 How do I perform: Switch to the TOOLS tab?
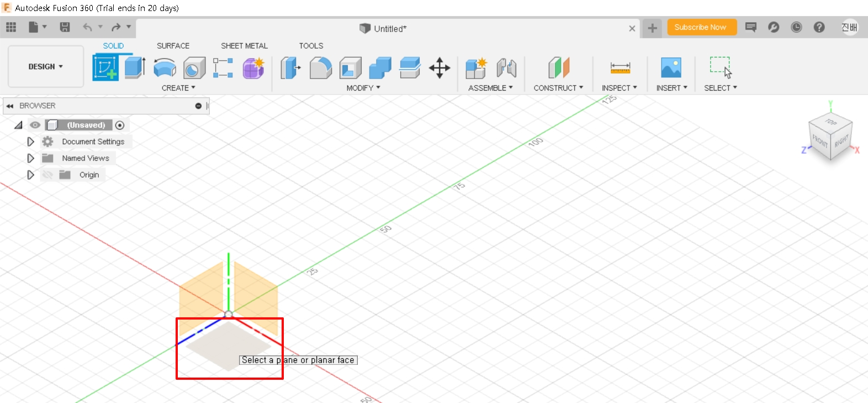point(311,46)
